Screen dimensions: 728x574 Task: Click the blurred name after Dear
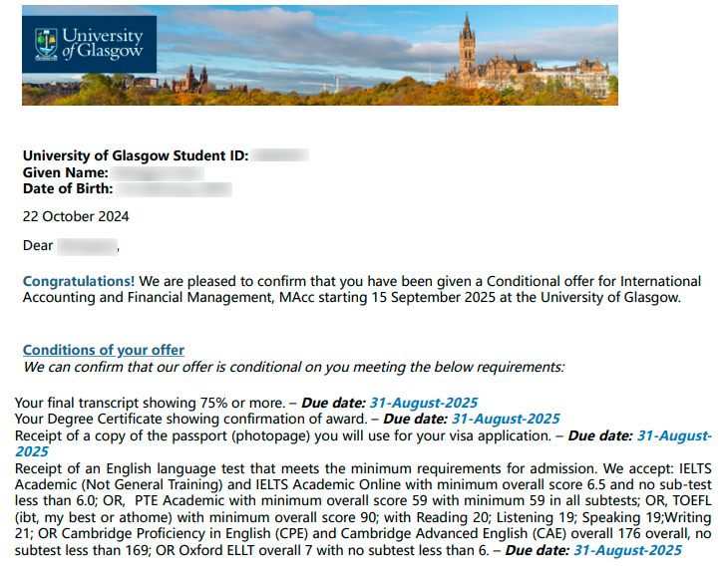[x=88, y=246]
